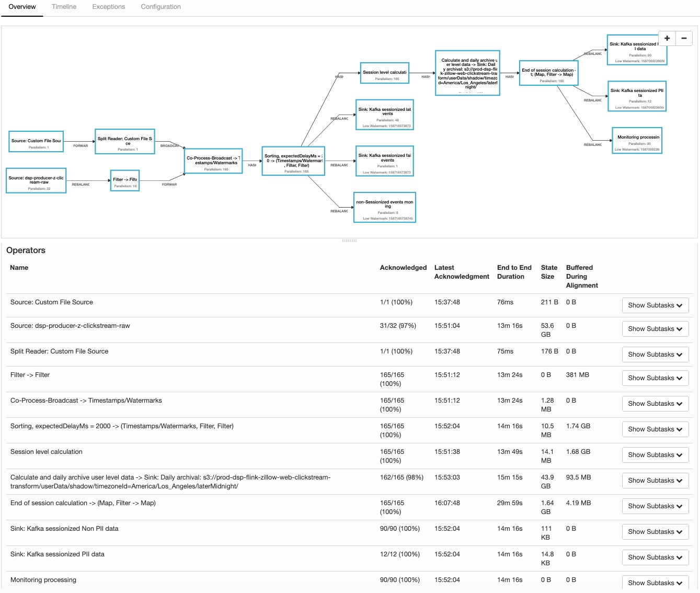Click the Split Reader: Custom File Source row
Viewport: 700px width, 593px height.
pos(59,351)
